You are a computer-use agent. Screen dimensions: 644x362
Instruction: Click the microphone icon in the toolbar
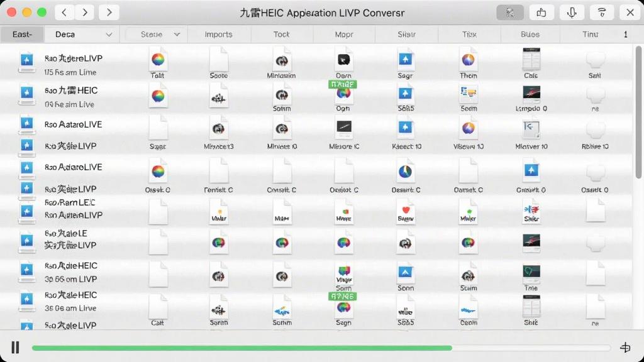572,13
